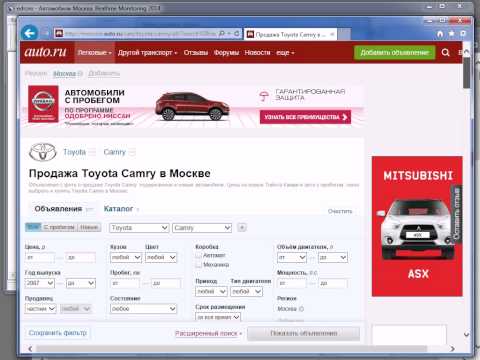This screenshot has width=480, height=360.
Task: Click the site favicon in the address bar
Action: click(x=59, y=33)
